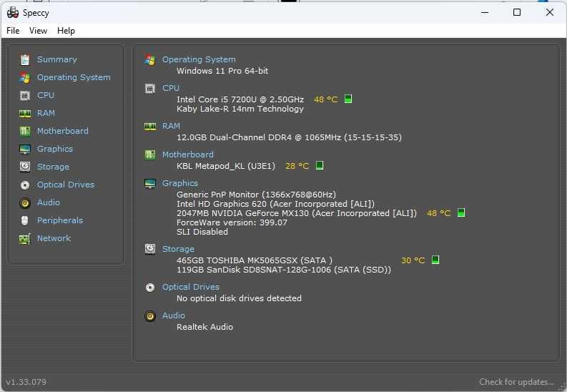Click the Optical Drives disc icon in summary panel
The image size is (567, 392).
149,288
